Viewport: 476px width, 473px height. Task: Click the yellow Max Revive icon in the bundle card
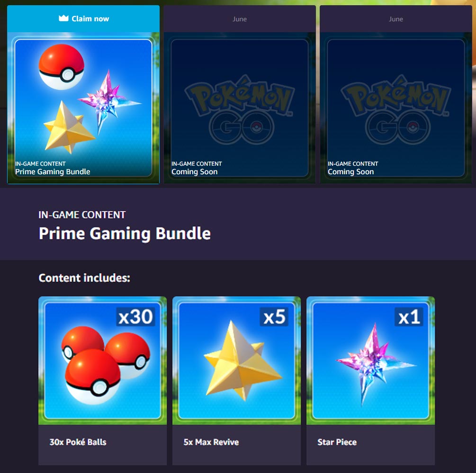point(68,127)
